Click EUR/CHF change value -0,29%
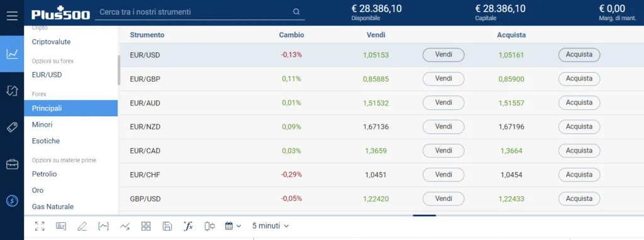 291,175
